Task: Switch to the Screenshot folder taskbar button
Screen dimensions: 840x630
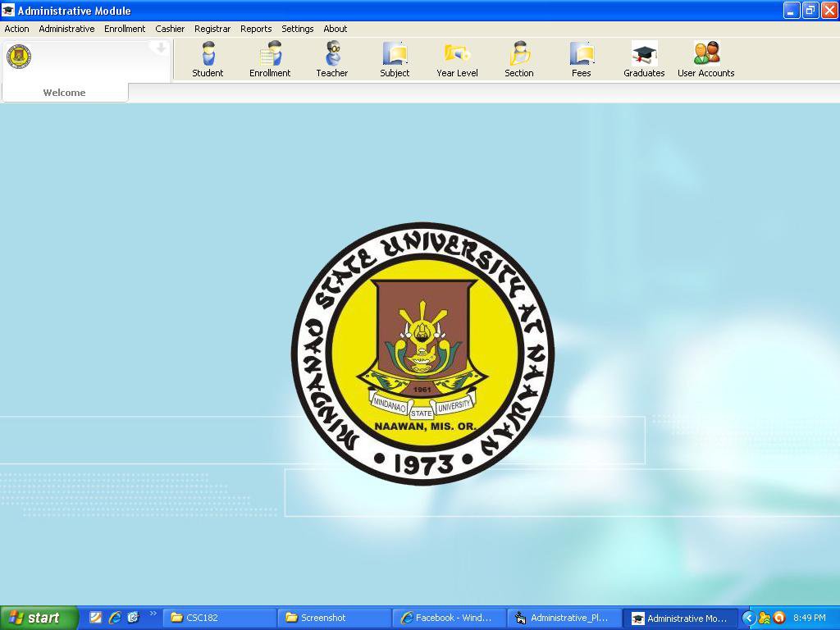Action: pos(334,618)
